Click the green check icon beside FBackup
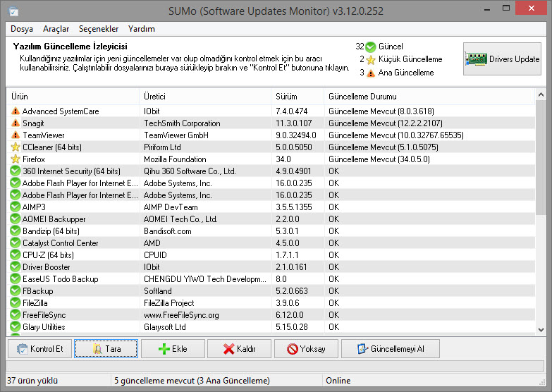 [x=15, y=290]
